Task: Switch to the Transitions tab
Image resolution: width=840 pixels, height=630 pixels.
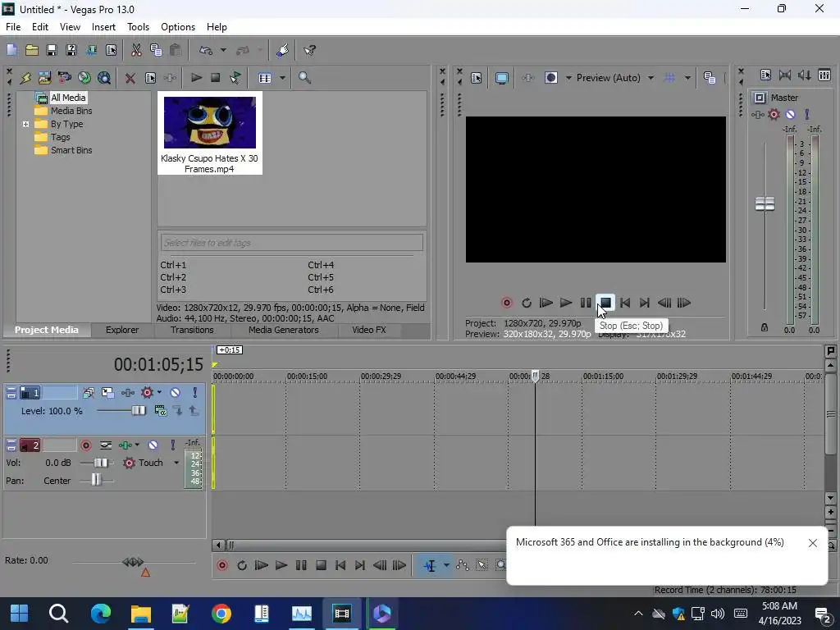Action: tap(192, 330)
